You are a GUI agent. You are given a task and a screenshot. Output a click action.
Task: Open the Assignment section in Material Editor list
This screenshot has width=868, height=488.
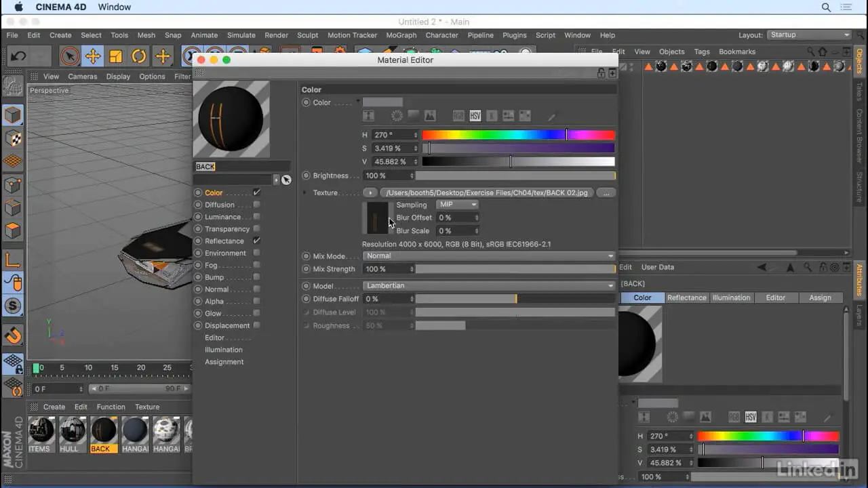[224, 362]
